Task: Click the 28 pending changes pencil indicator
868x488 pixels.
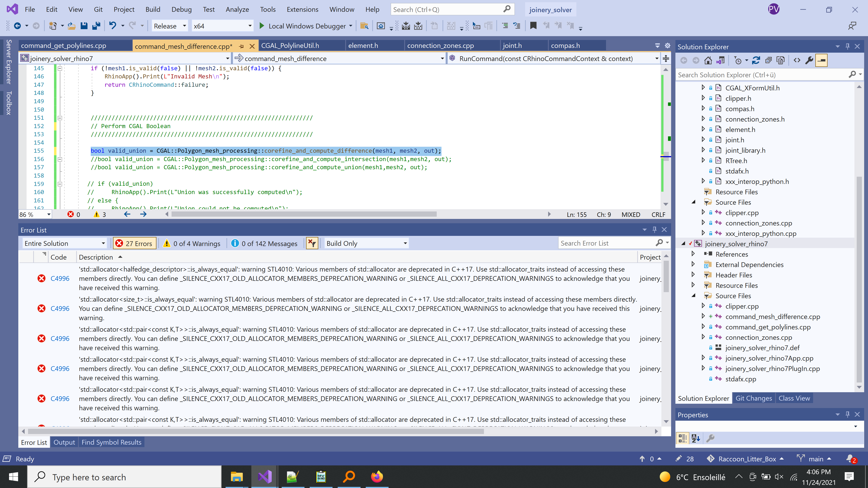Action: [685, 459]
